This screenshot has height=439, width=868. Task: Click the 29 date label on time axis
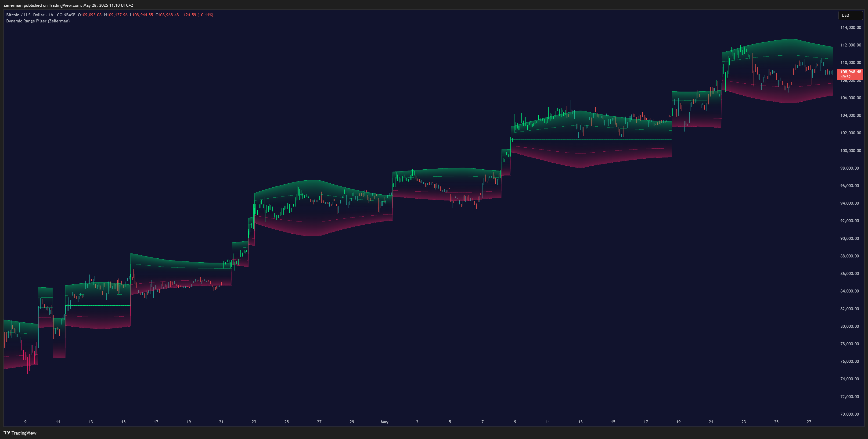click(352, 422)
